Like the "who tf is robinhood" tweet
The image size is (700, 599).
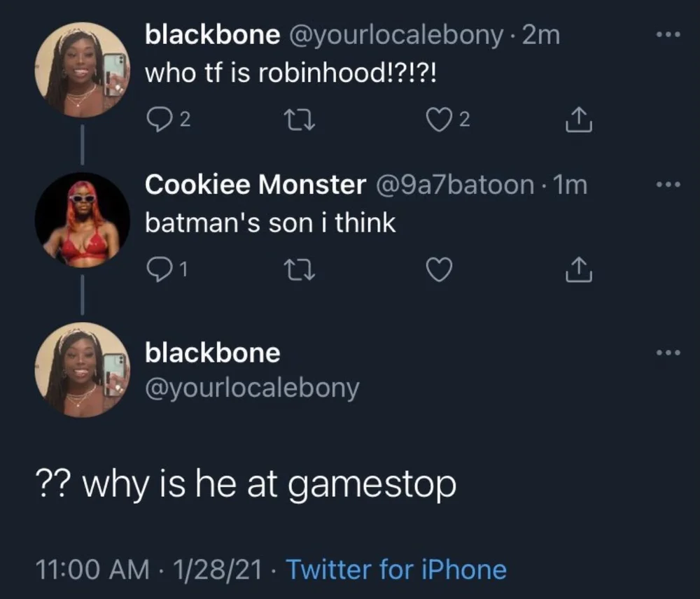point(439,119)
